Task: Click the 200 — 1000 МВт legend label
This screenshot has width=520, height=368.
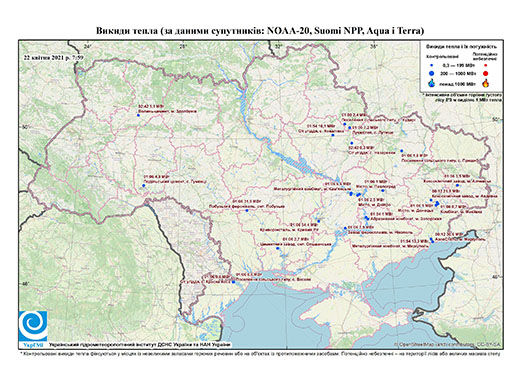Action: [458, 73]
